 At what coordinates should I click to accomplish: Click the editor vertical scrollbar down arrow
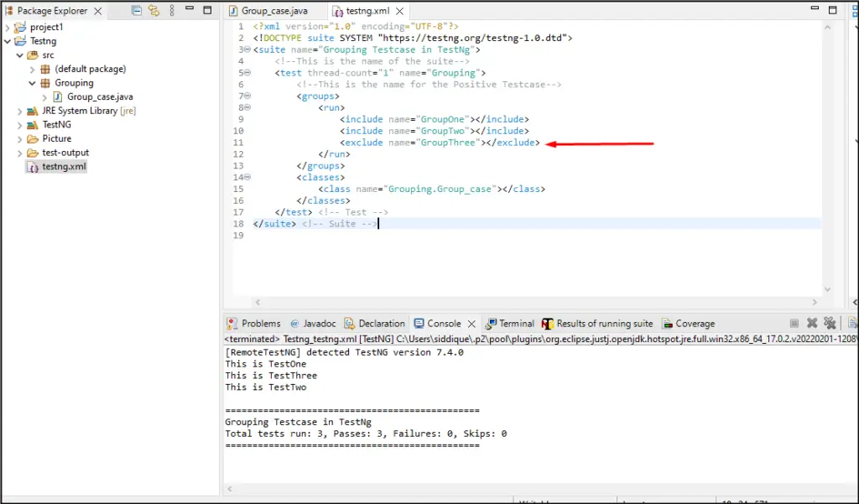coord(827,289)
